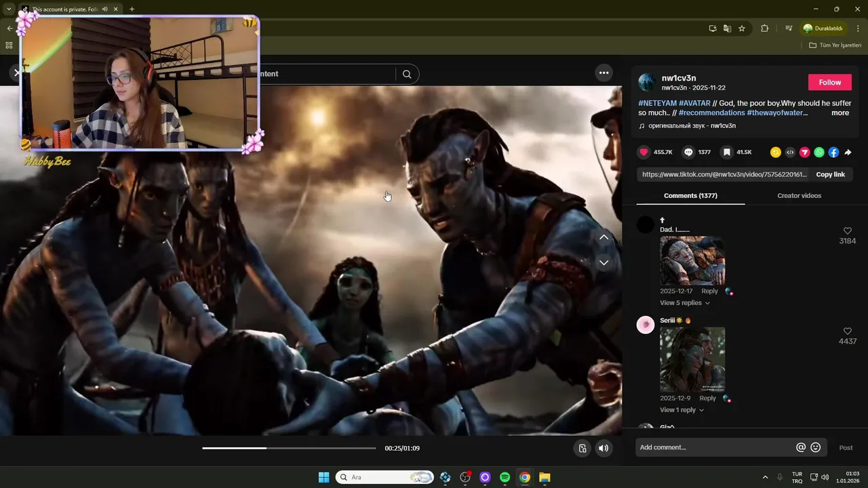The height and width of the screenshot is (488, 868).
Task: Expand 'View 1 reply'
Action: [x=682, y=410]
